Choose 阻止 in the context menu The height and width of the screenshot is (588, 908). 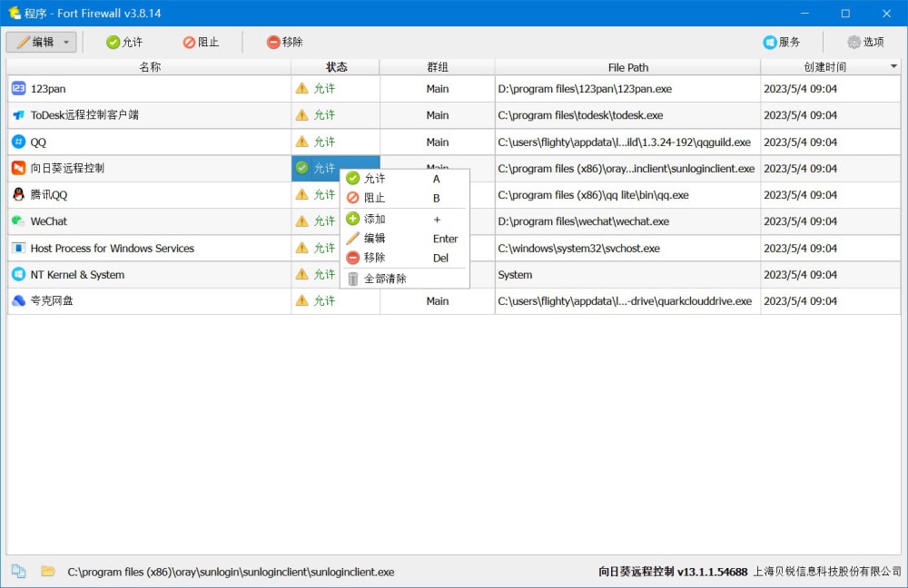point(374,198)
